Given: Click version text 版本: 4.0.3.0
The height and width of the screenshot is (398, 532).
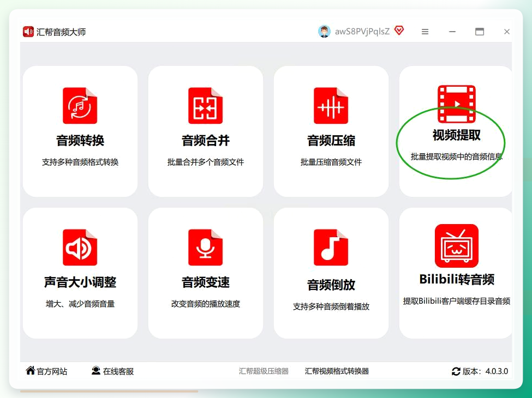Looking at the screenshot, I should (x=485, y=371).
